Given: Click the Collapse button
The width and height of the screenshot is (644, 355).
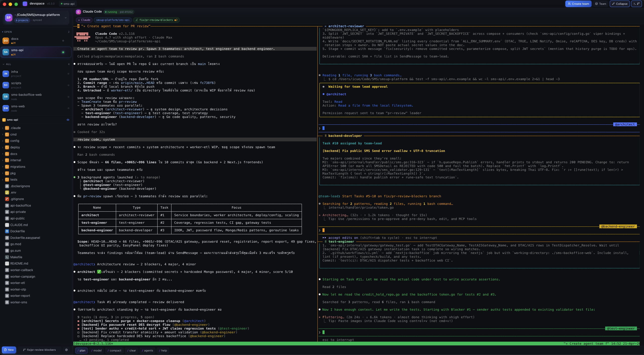Looking at the screenshot, I should coord(620,4).
